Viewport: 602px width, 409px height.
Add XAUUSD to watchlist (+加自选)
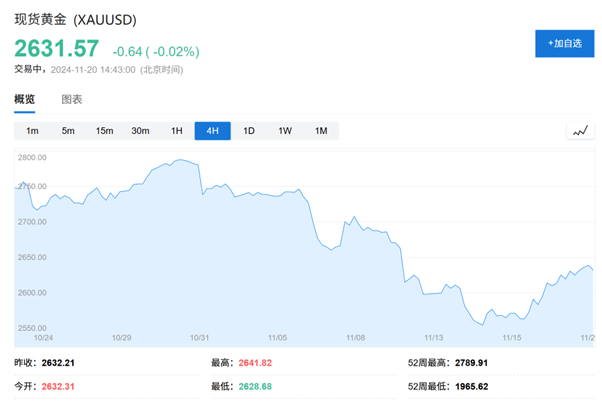coord(564,44)
